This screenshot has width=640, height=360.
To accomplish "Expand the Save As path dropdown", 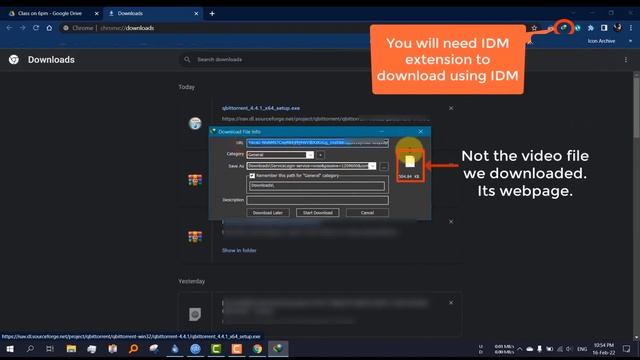I will (x=372, y=166).
